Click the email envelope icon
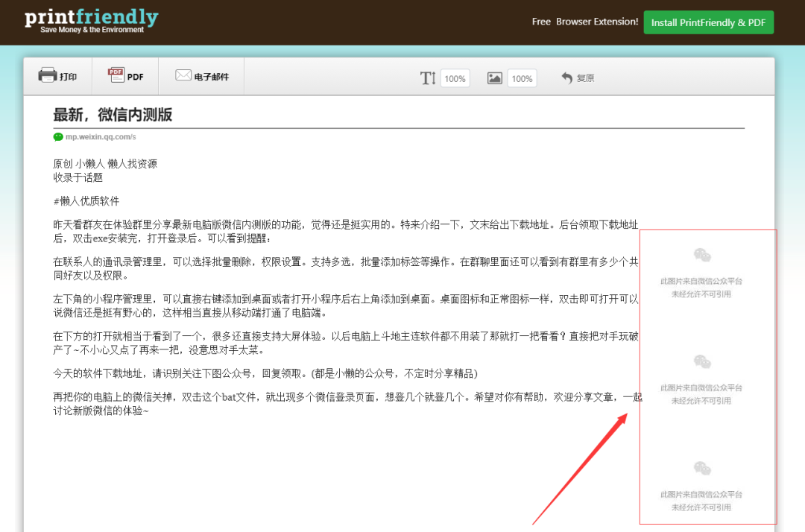Viewport: 805px width, 532px height. 183,75
